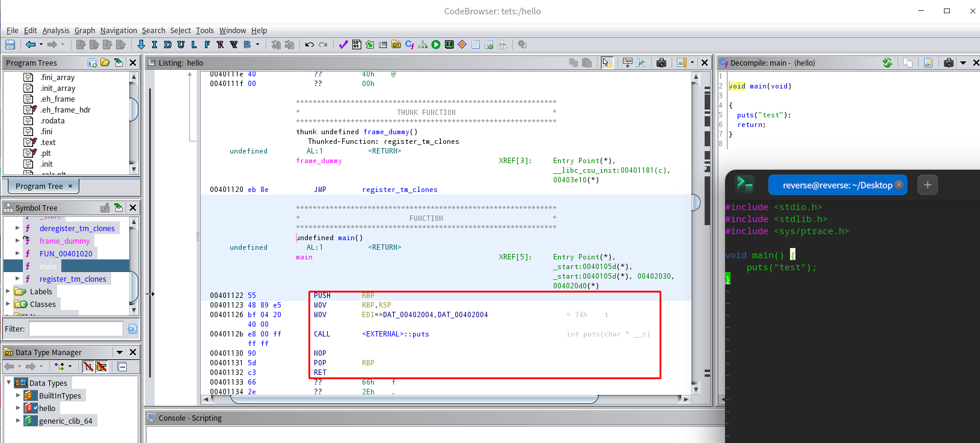The image size is (980, 443).
Task: Click the Program Trees vertical scrollbar
Action: pyautogui.click(x=133, y=123)
